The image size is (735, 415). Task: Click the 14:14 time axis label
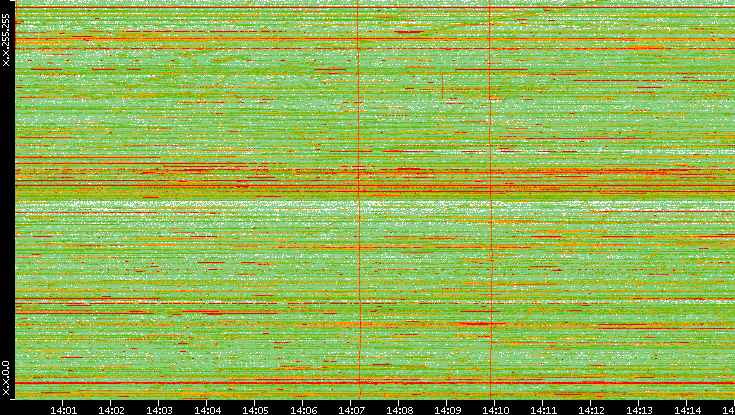click(688, 410)
